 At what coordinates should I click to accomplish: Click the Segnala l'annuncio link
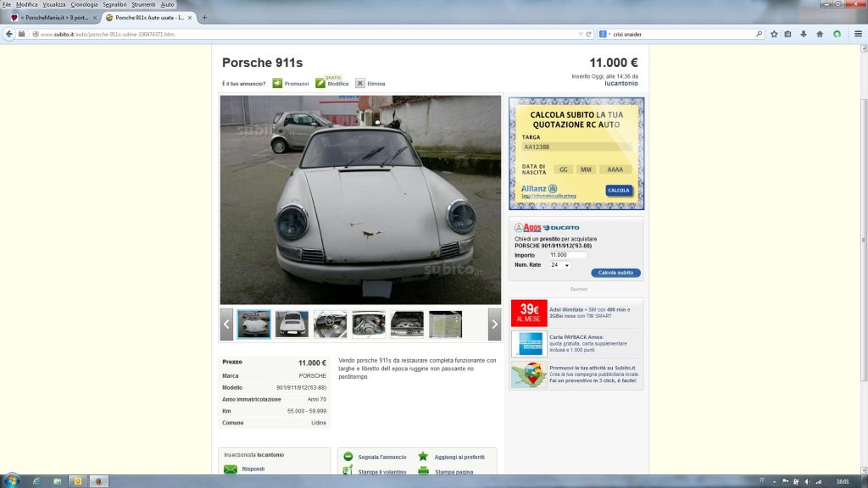382,457
